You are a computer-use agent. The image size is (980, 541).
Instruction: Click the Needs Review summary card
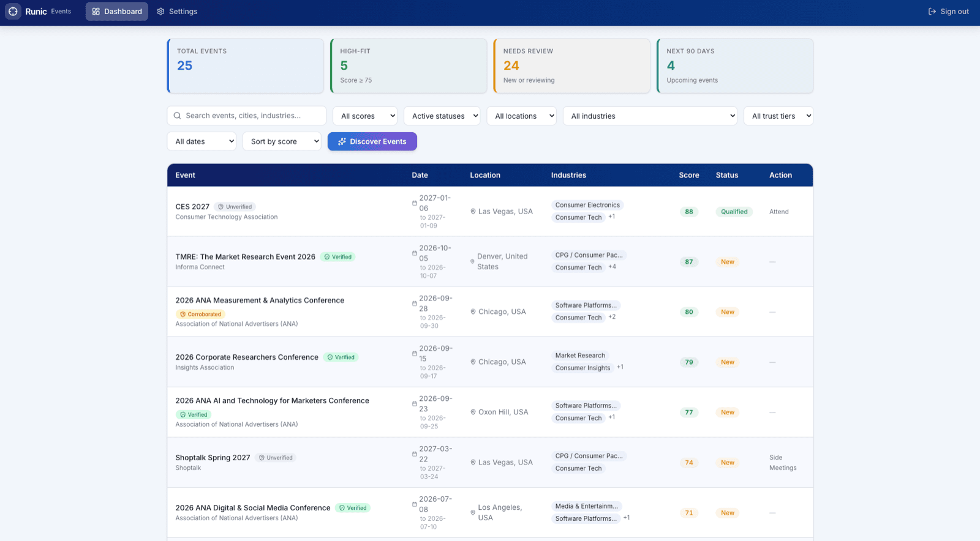coord(572,66)
